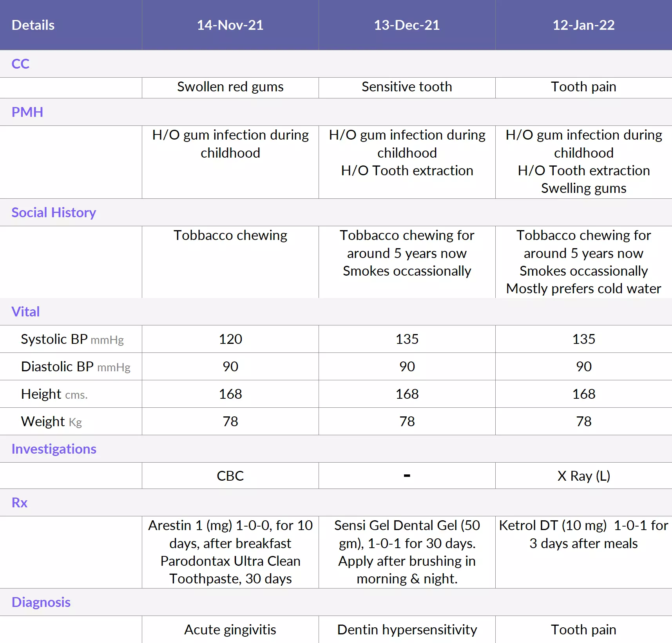Select the 'Sensitive tooth' cell
This screenshot has height=643, width=672.
[407, 88]
